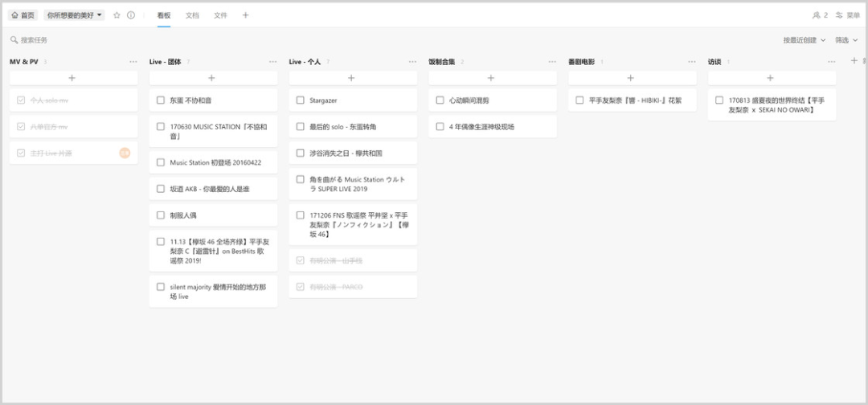Open the 11.13 欅坂 46 全场齐绿 card

point(213,252)
